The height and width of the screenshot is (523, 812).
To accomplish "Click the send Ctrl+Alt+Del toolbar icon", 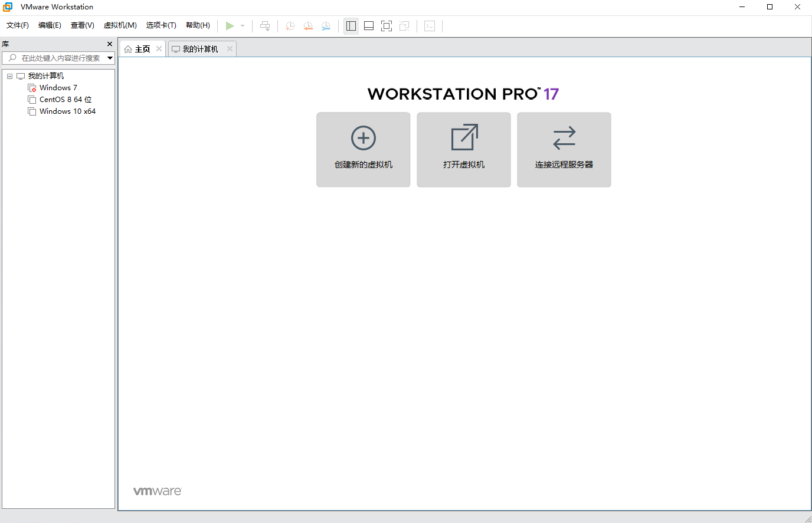I will [x=265, y=26].
